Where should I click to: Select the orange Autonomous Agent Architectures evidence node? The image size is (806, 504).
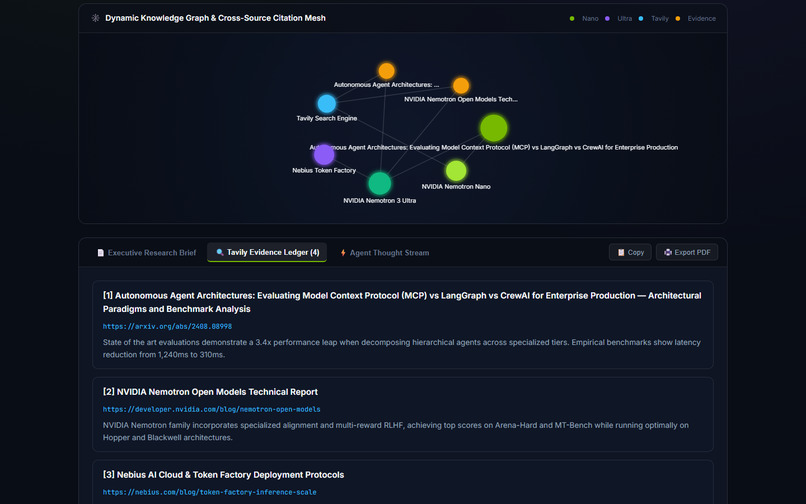(387, 71)
